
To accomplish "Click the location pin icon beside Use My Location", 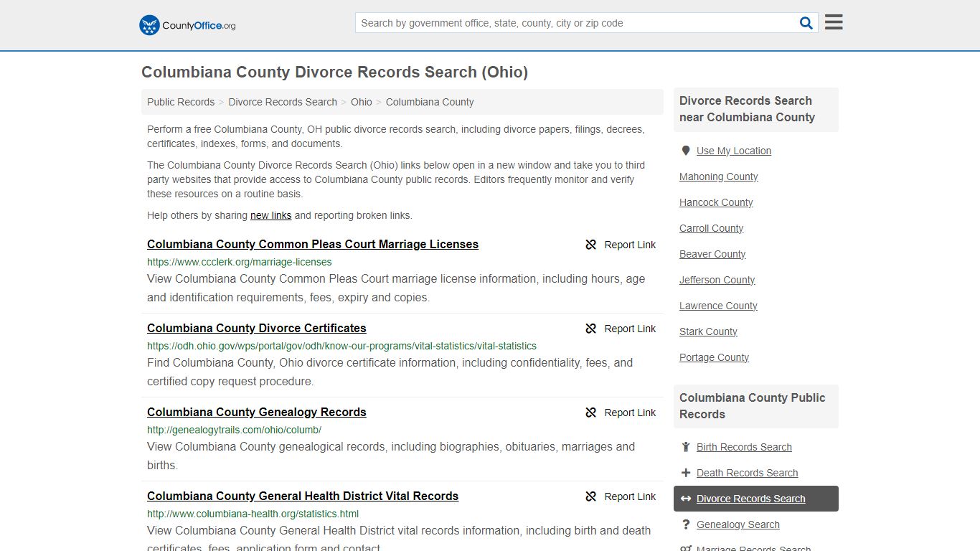I will tap(686, 151).
